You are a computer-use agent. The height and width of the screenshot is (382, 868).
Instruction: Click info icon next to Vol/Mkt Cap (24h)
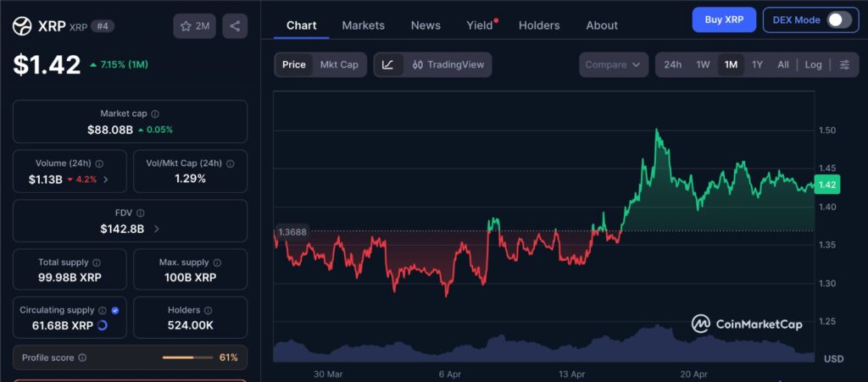(230, 163)
